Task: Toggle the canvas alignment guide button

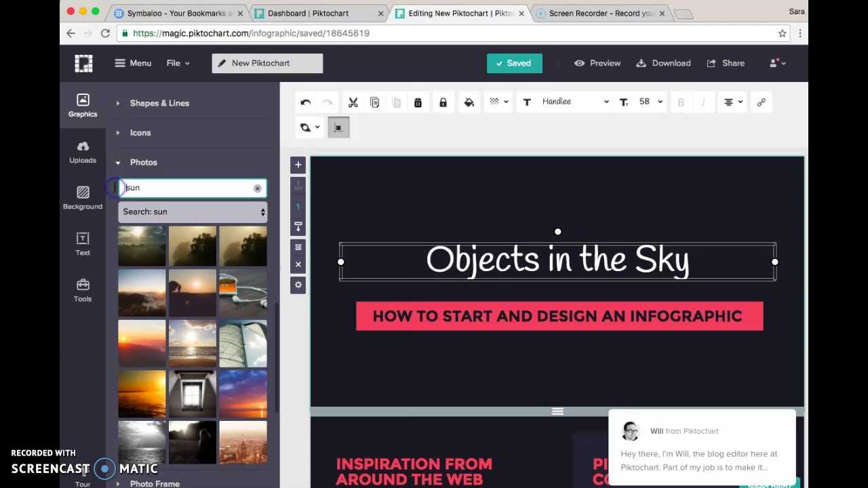Action: coord(338,127)
